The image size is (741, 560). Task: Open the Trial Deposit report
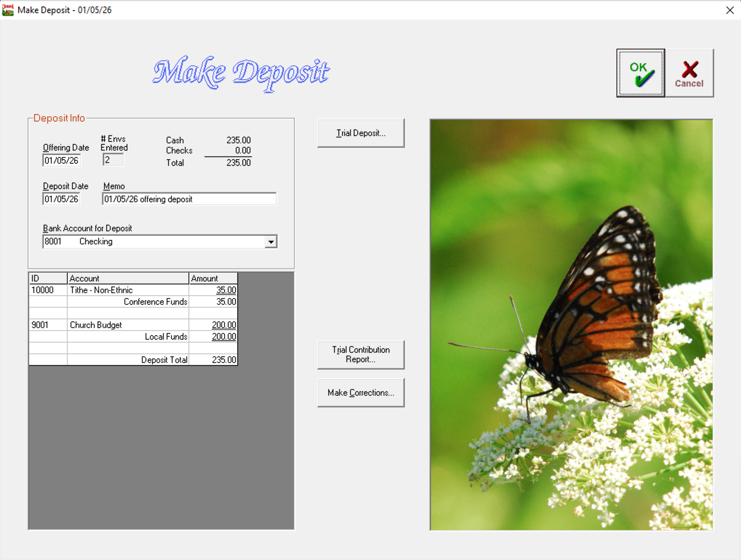360,133
